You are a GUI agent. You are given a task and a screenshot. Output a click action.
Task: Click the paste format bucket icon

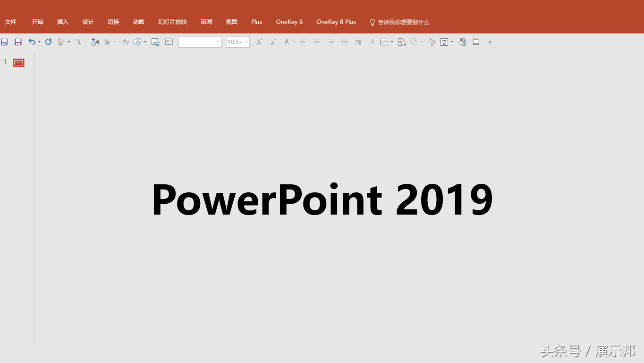(x=462, y=42)
